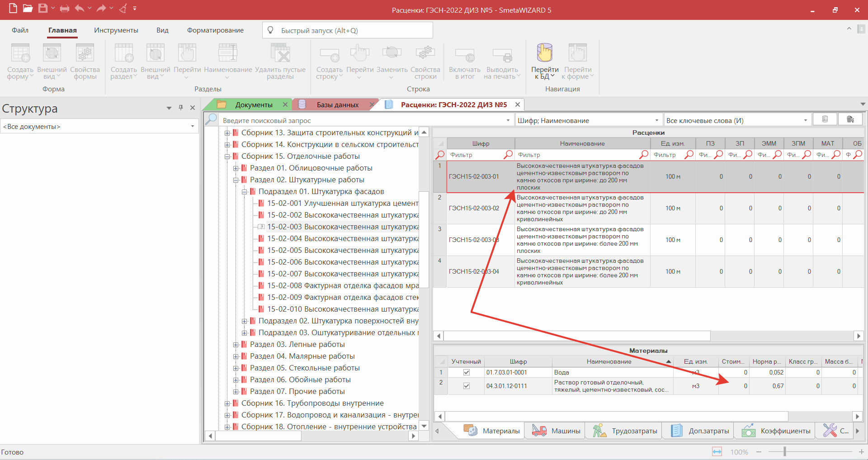Open the Все ключевые слова (И) dropdown

[806, 120]
